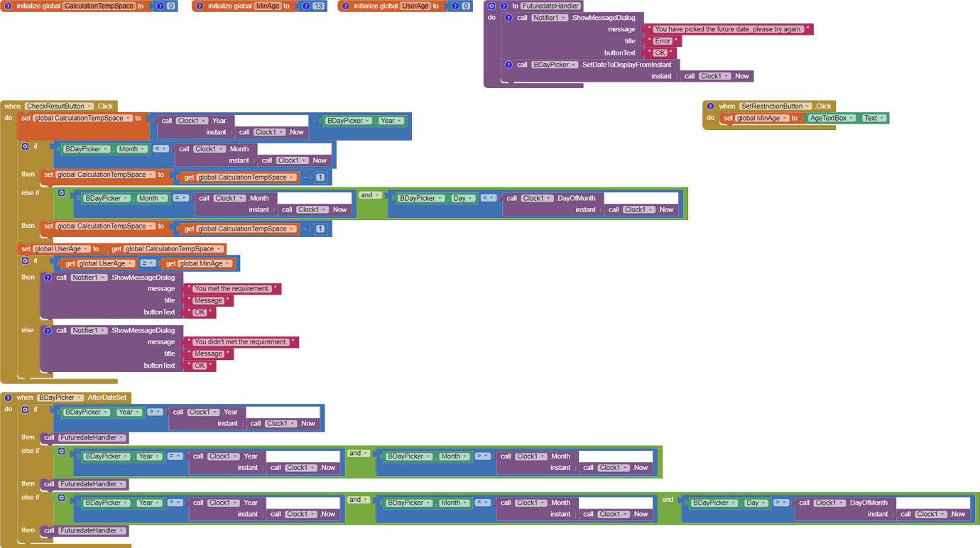Select "You met the requirement." text block
The image size is (980, 548).
232,289
